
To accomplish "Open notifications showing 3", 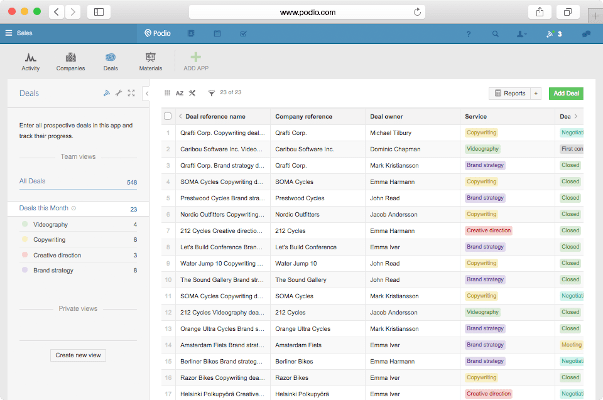I will (554, 34).
